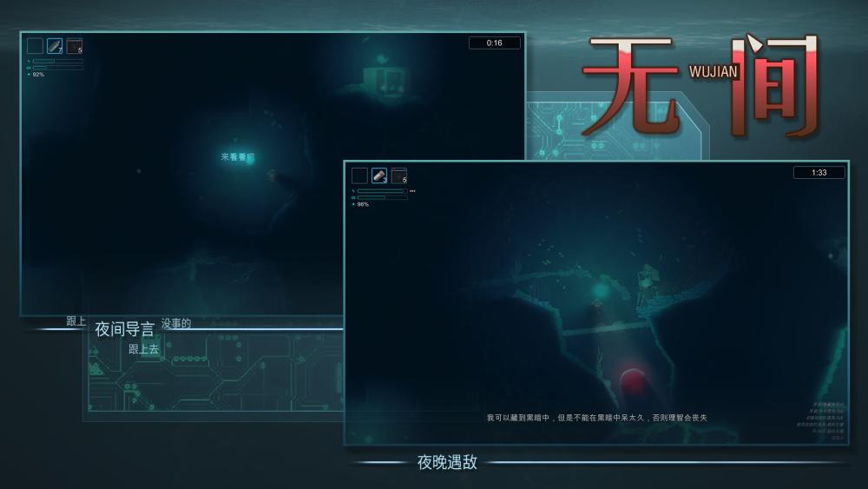Click the sanity icon next to 96%
Screen dimensions: 868x489
click(x=353, y=204)
